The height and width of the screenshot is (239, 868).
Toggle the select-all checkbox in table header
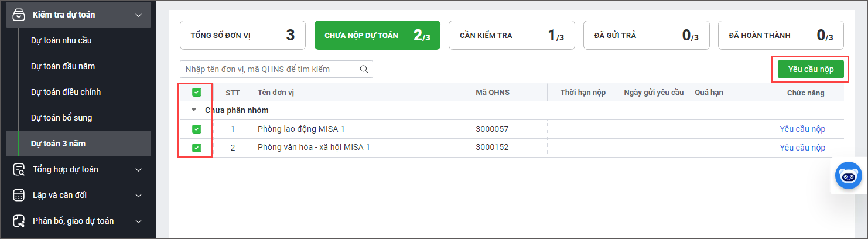(196, 93)
